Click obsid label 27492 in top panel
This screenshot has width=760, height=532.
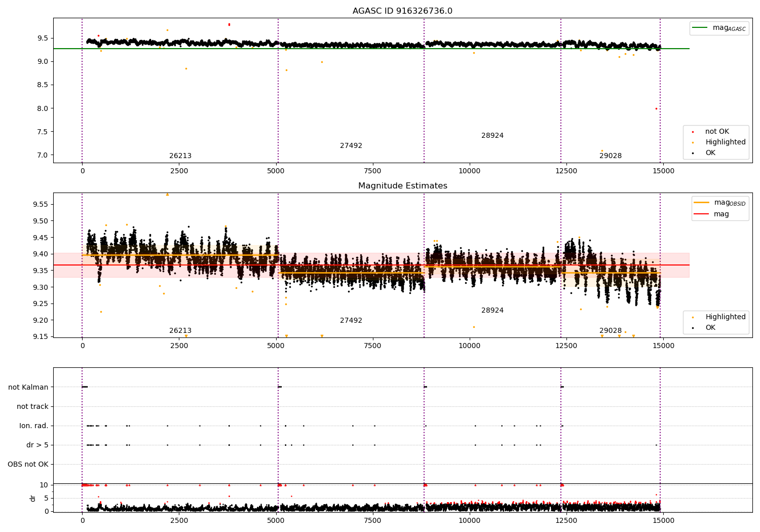(351, 146)
